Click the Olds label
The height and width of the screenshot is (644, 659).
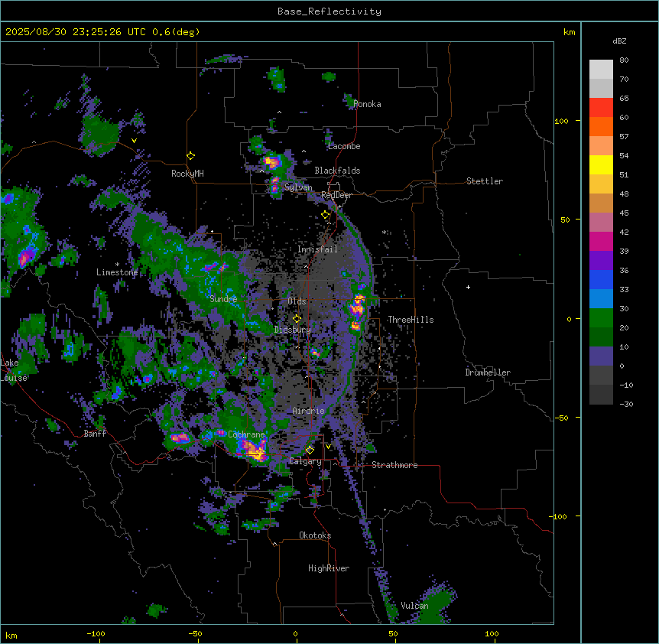(297, 301)
